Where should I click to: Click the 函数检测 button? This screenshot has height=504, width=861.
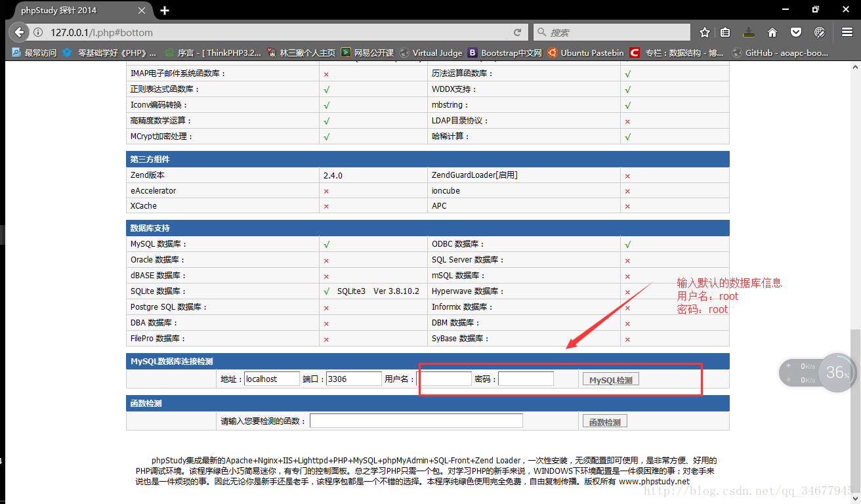point(604,421)
